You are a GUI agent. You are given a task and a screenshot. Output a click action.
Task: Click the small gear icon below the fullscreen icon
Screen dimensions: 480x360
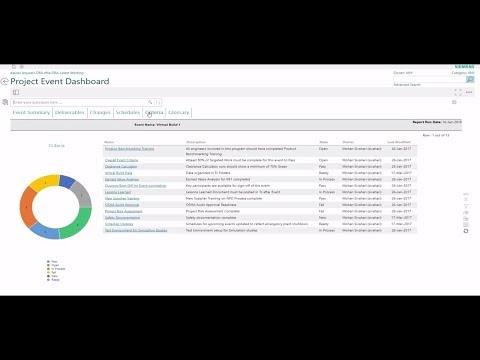[x=454, y=102]
